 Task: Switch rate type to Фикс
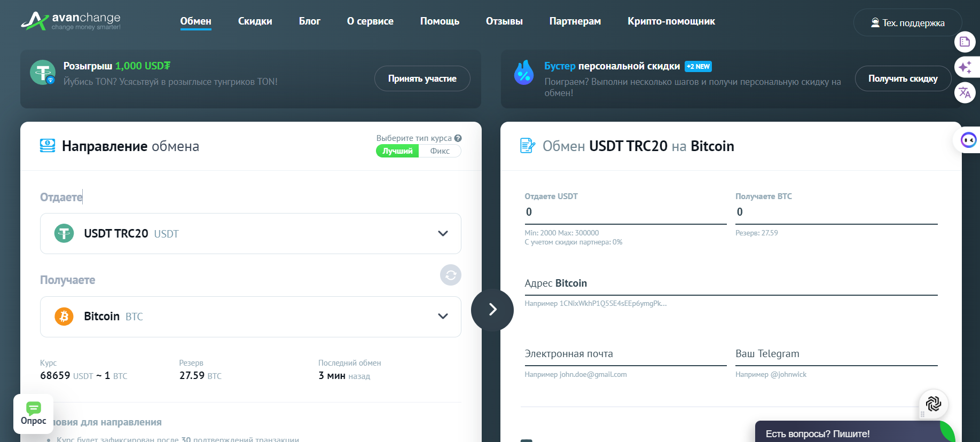coord(440,151)
